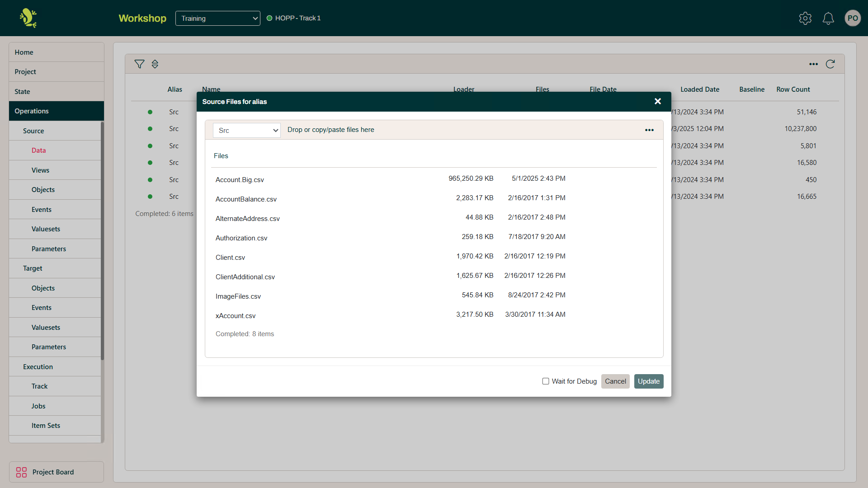Viewport: 868px width, 488px height.
Task: Click the Project Board grid icon
Action: click(21, 472)
